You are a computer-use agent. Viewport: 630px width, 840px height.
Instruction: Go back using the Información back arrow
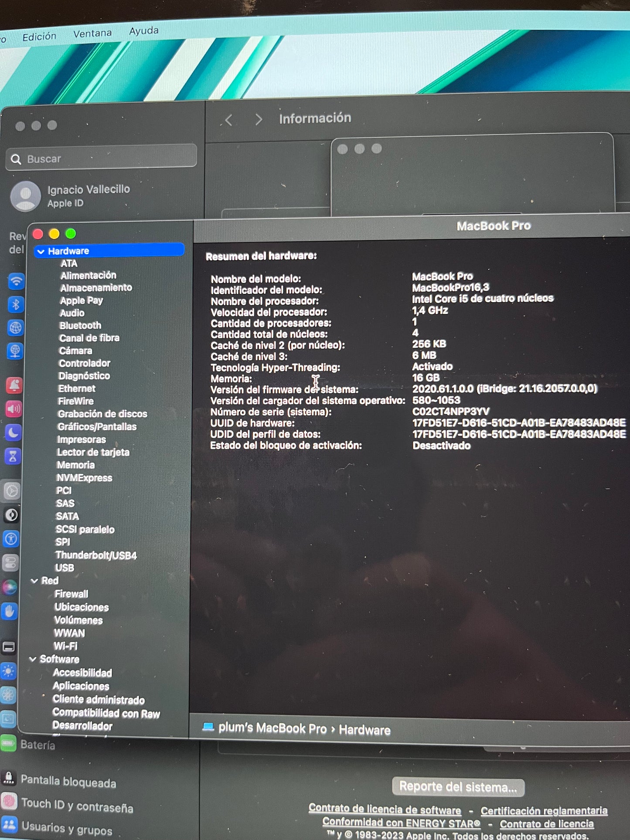tap(229, 120)
